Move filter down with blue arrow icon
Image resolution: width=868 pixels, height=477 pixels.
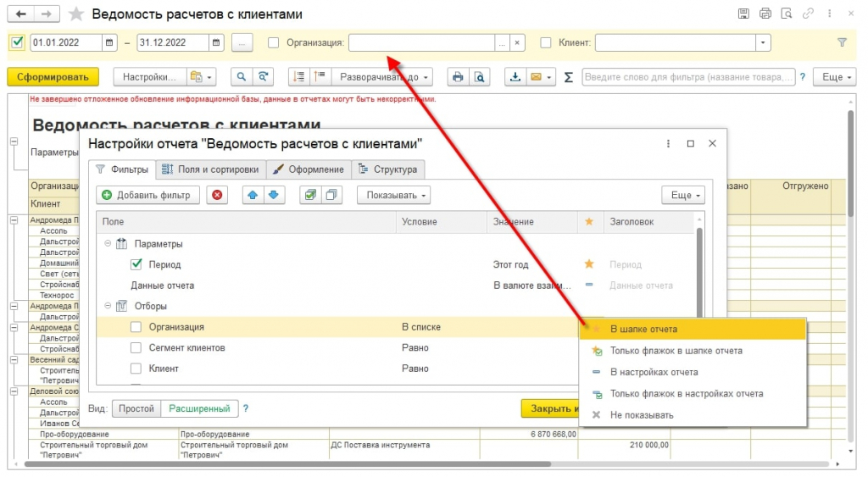(x=274, y=195)
